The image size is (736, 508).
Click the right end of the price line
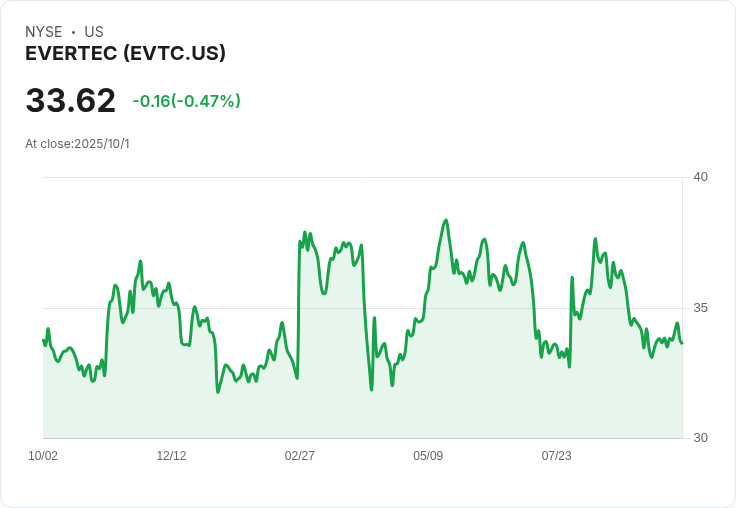tap(682, 343)
